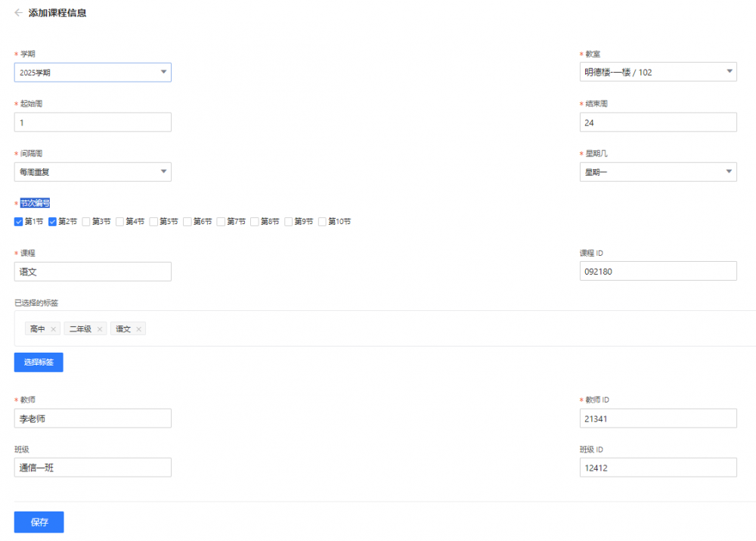Enable the 第5节 checkbox

(154, 222)
